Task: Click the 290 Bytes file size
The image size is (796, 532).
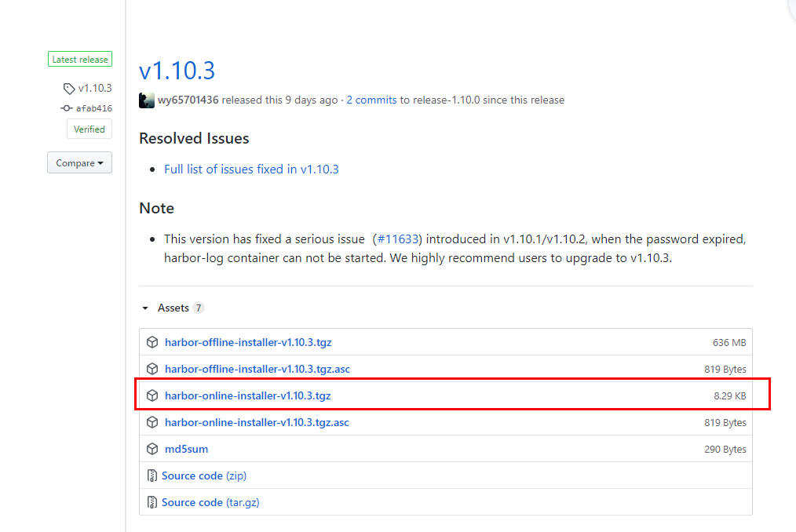Action: tap(725, 450)
